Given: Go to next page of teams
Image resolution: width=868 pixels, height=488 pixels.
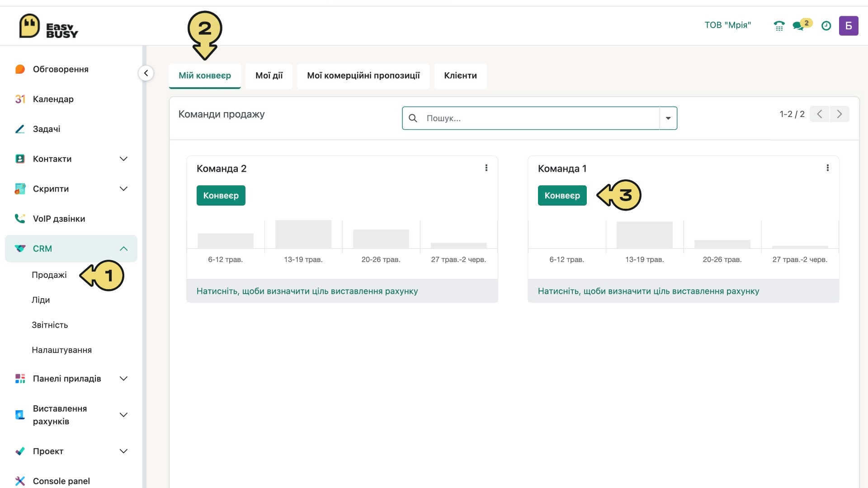Looking at the screenshot, I should (840, 114).
